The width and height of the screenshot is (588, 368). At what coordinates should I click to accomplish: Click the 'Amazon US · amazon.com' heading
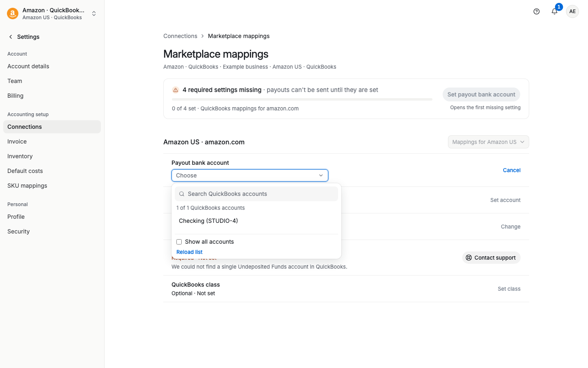(x=204, y=142)
